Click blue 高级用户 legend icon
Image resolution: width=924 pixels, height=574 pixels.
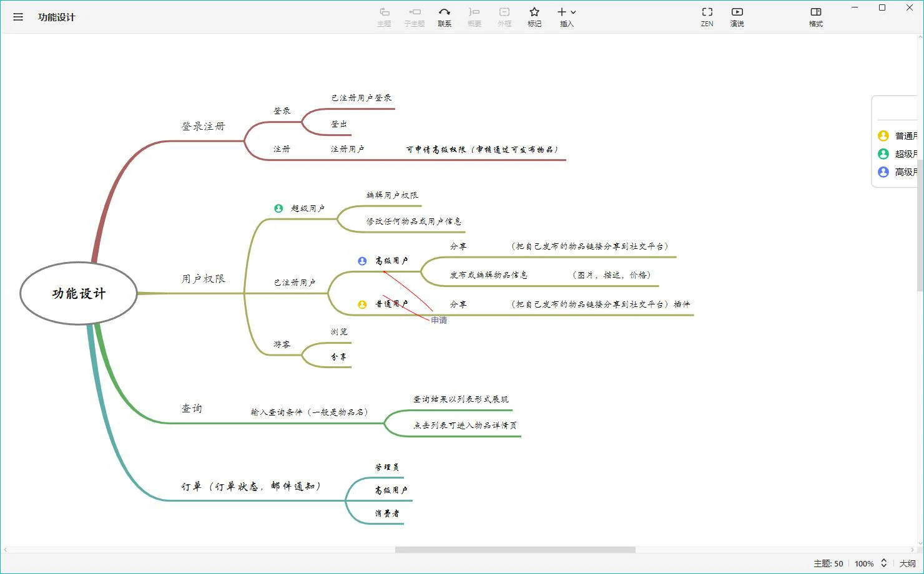click(883, 172)
